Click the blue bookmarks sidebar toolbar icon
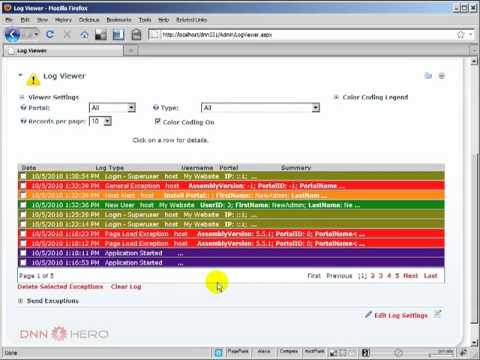Viewport: 480px width, 360px height. [118, 35]
